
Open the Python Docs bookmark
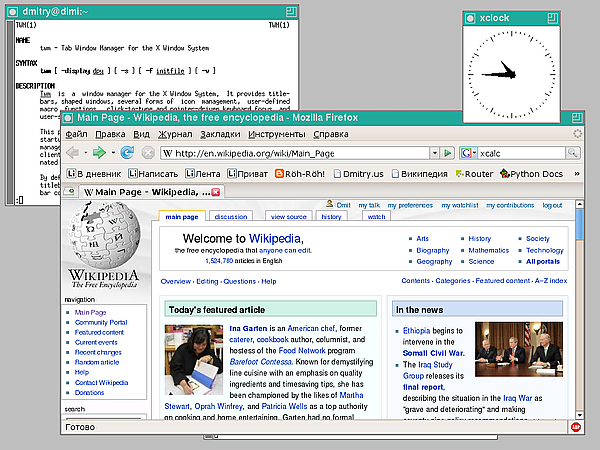[x=532, y=174]
